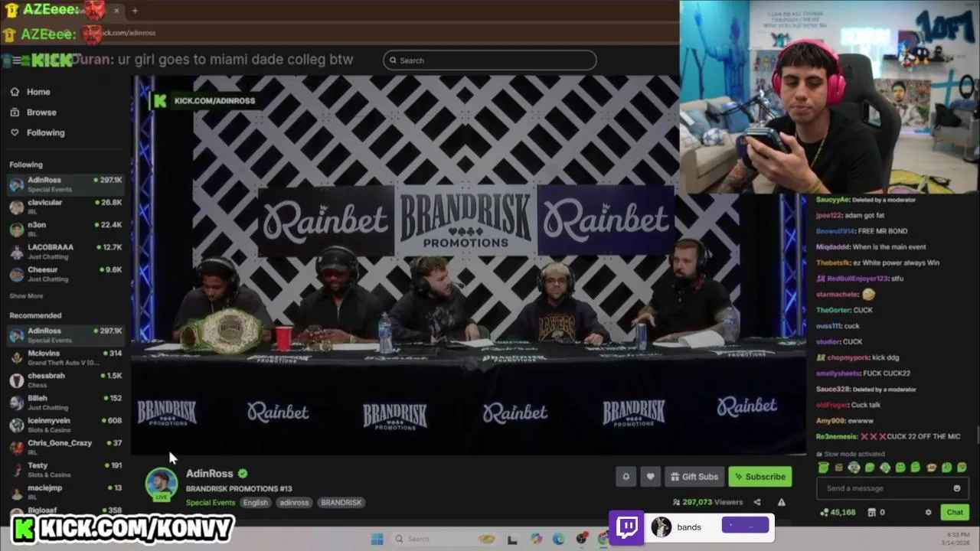Open Billeh recommended channel

(x=66, y=403)
